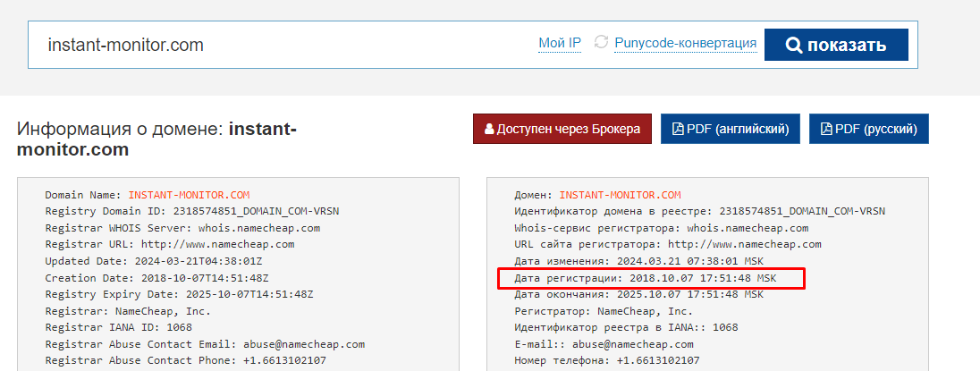Click the Информация о домене heading
The height and width of the screenshot is (371, 980).
click(x=156, y=139)
